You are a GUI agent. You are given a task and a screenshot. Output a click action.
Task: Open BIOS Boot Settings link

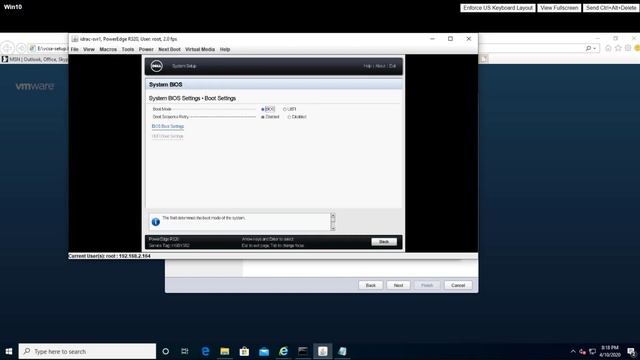point(168,127)
